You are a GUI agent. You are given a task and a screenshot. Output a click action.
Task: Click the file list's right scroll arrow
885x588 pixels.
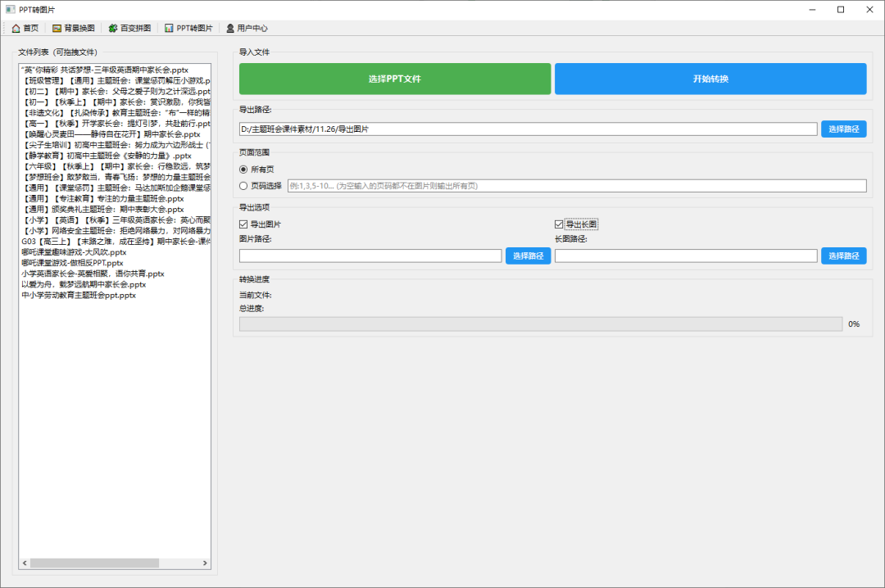206,563
